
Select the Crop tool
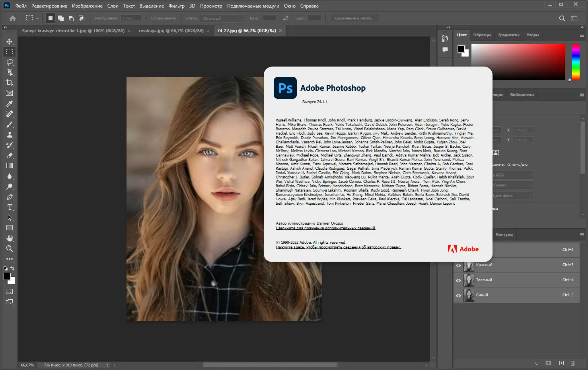point(10,83)
